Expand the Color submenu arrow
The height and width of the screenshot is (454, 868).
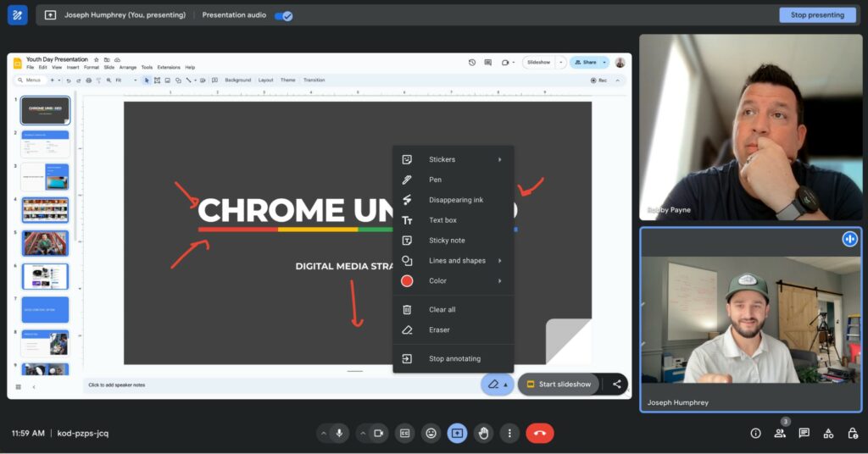[x=499, y=281]
